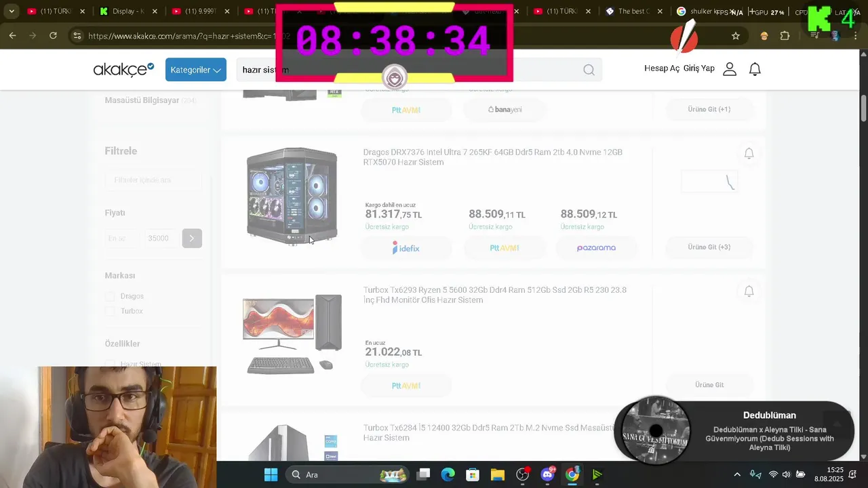Image resolution: width=868 pixels, height=488 pixels.
Task: Open Microsoft Store from taskbar
Action: click(x=473, y=474)
